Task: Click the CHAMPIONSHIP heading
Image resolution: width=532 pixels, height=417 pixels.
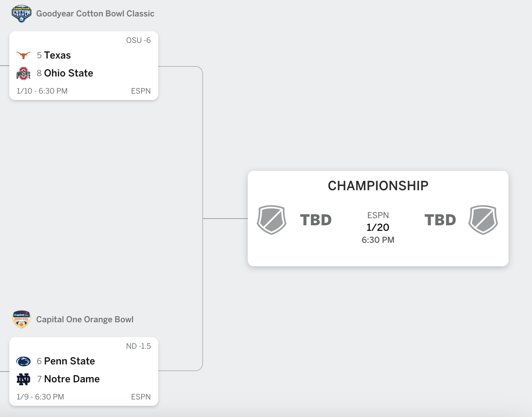Action: click(x=378, y=186)
